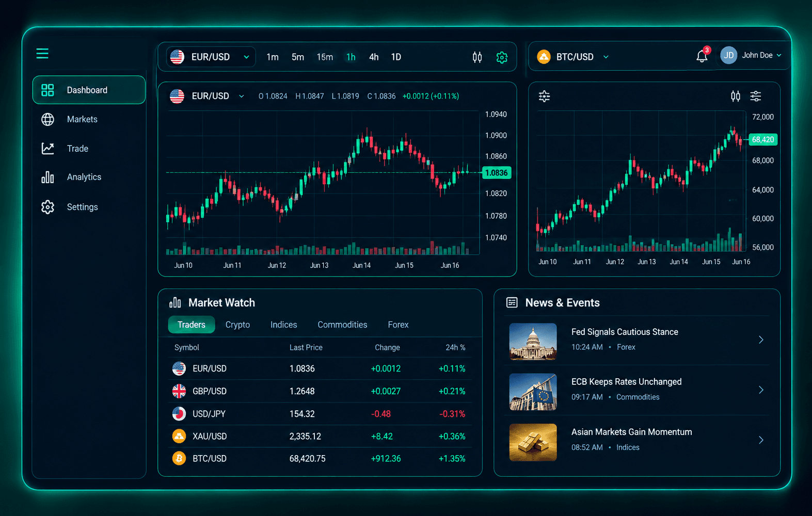Image resolution: width=812 pixels, height=516 pixels.
Task: Switch to the Forex tab
Action: [398, 325]
